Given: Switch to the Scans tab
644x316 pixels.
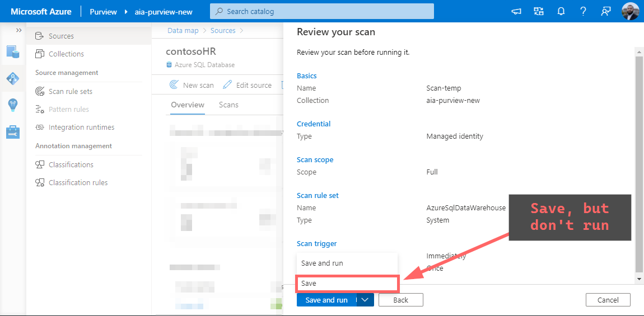Looking at the screenshot, I should (228, 105).
